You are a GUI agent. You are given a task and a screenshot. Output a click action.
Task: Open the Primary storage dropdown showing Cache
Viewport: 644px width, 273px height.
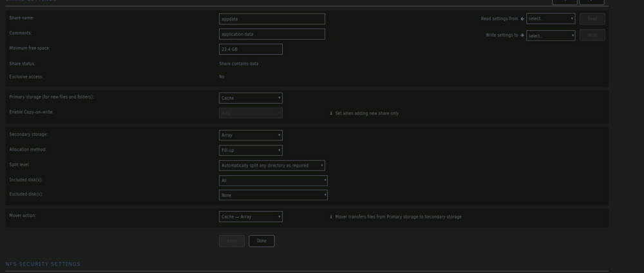(x=251, y=98)
